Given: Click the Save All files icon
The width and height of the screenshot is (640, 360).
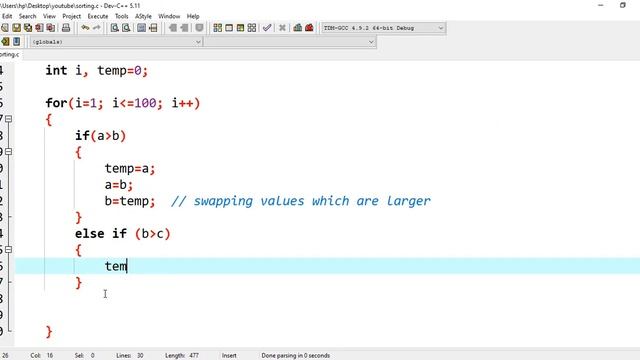Looking at the screenshot, I should click(x=28, y=28).
